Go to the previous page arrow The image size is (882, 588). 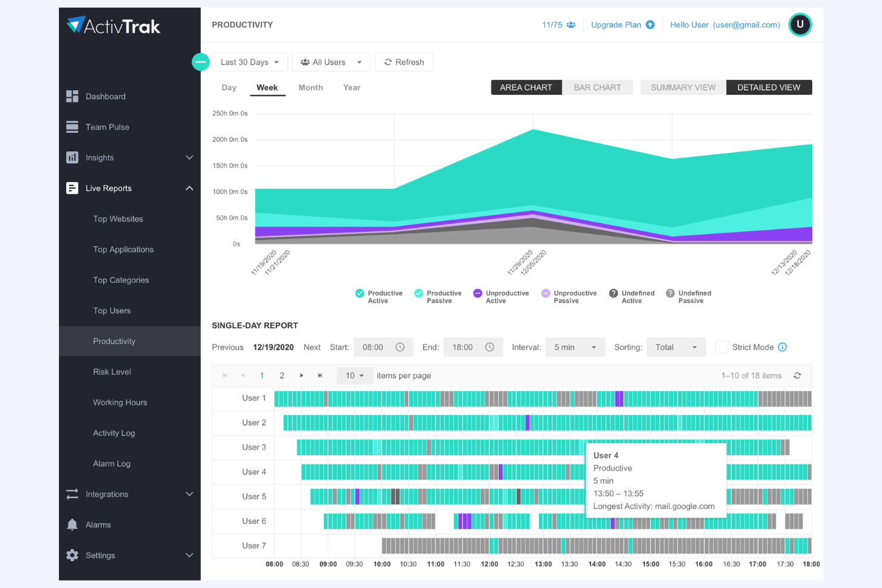point(243,375)
